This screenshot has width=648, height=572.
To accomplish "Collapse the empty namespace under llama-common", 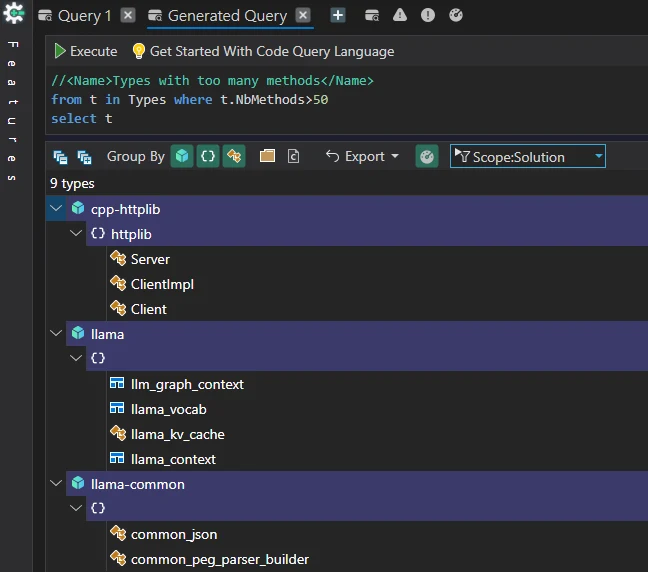I will click(76, 508).
